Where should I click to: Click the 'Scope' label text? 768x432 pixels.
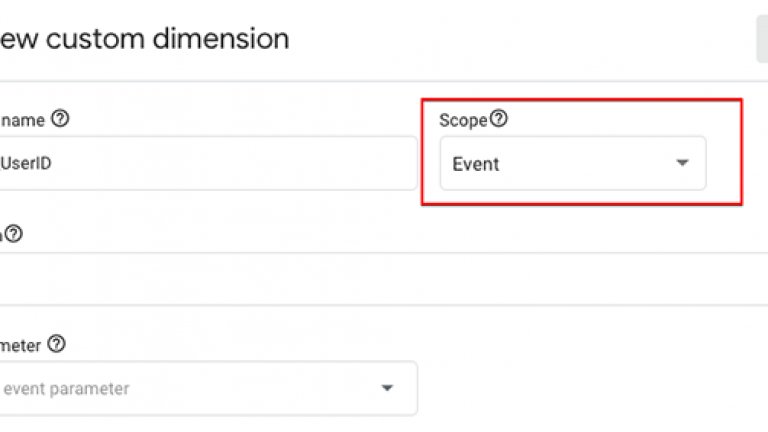(x=463, y=120)
